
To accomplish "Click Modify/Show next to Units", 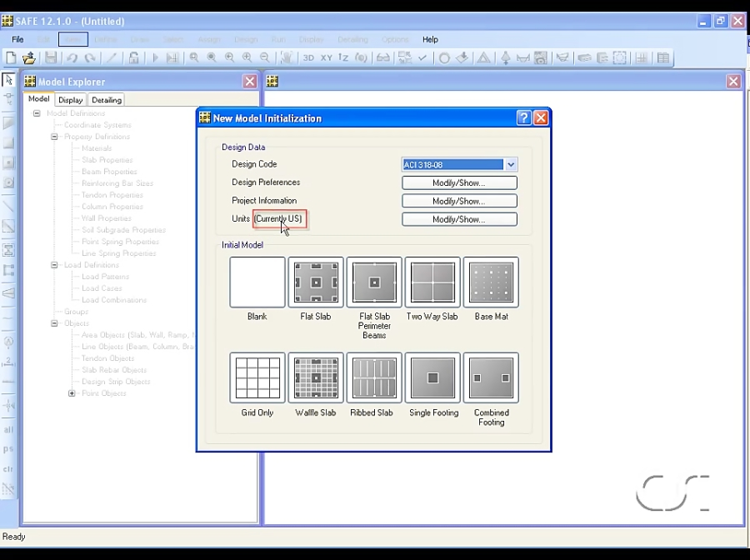I will pyautogui.click(x=459, y=218).
